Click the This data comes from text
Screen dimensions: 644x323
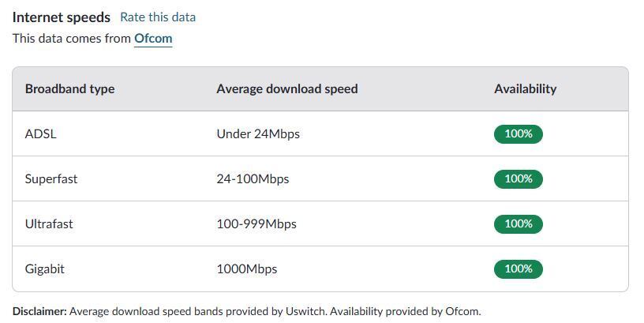72,38
